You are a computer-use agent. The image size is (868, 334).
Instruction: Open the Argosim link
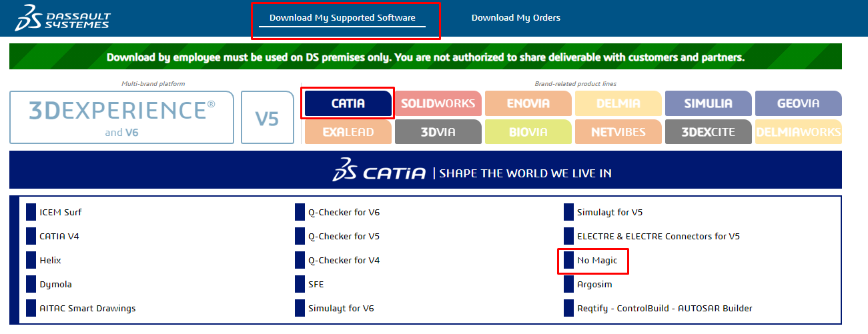[594, 284]
